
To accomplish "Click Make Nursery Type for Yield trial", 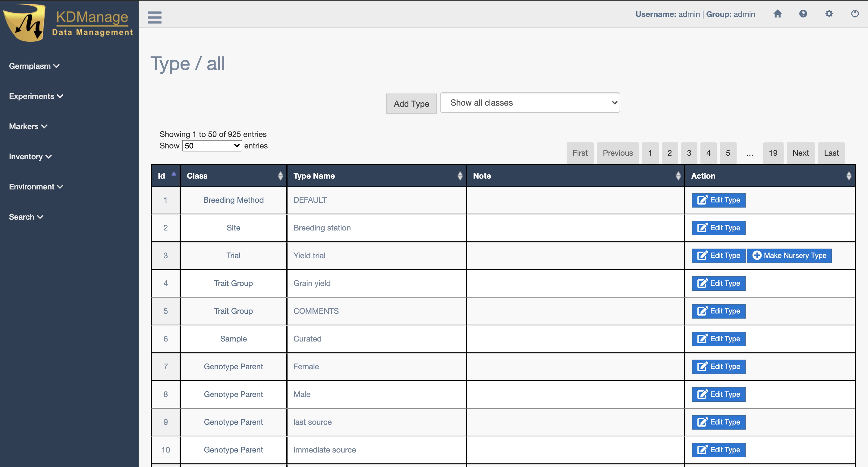I will pos(789,256).
